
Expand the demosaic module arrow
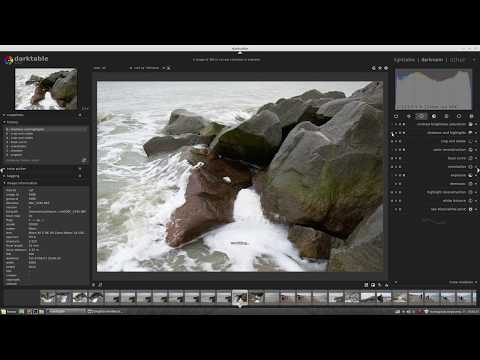click(476, 184)
